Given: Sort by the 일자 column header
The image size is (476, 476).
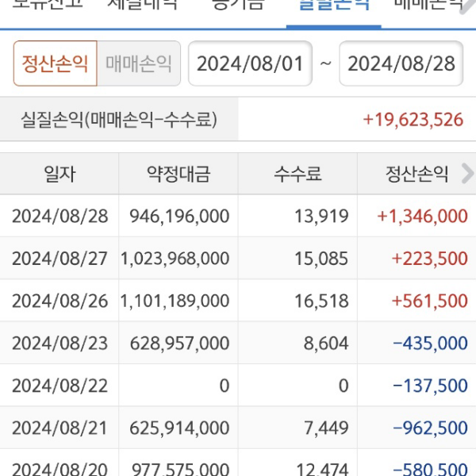Looking at the screenshot, I should 59,174.
